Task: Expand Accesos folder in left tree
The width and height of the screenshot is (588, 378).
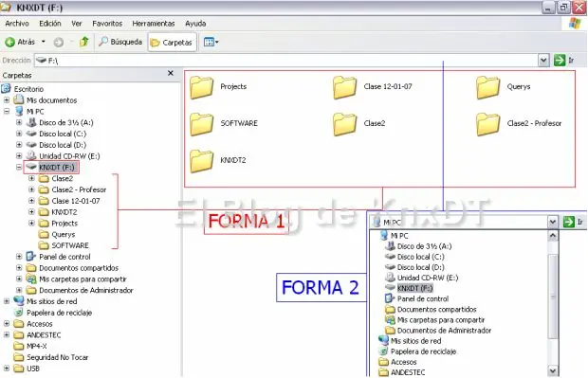Action: [x=7, y=324]
